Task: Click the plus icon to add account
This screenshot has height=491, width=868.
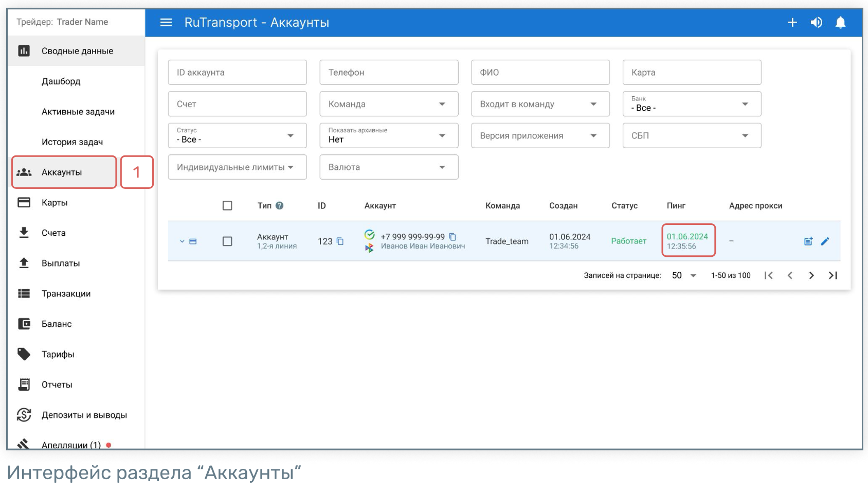Action: pyautogui.click(x=792, y=23)
